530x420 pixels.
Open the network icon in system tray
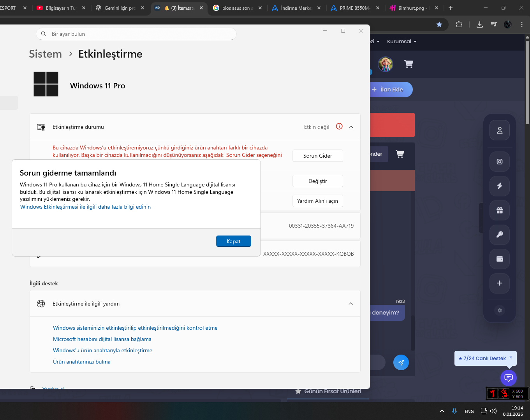click(484, 411)
